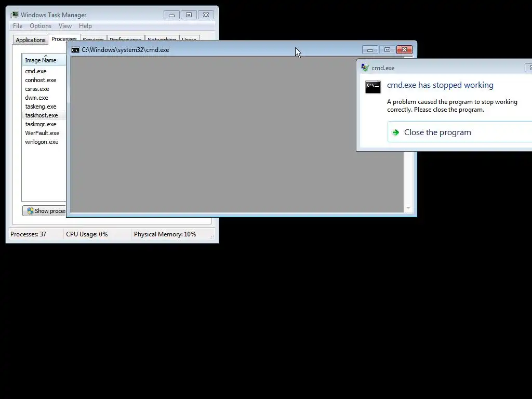
Task: Click the cmd.exe console icon in error dialog
Action: 373,87
